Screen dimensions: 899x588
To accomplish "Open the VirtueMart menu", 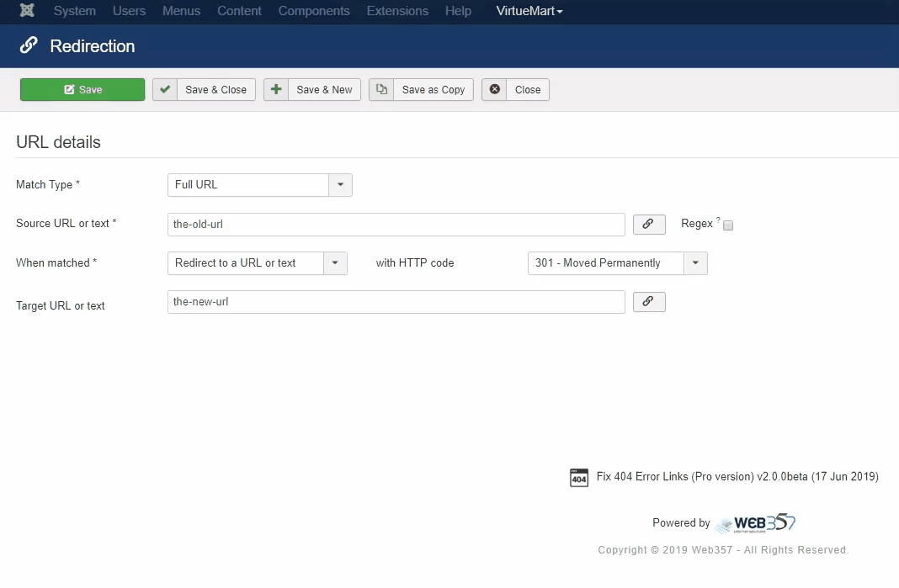I will [x=529, y=11].
